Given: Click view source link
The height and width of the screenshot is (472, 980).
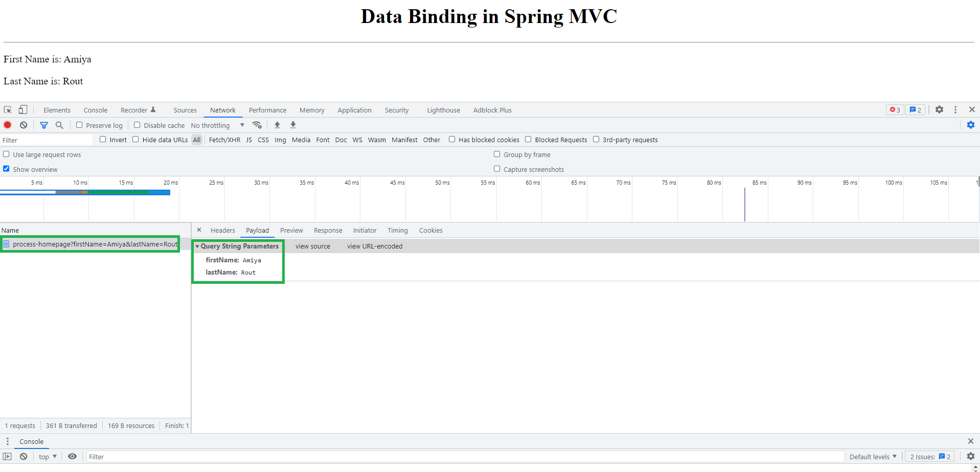Looking at the screenshot, I should click(313, 246).
